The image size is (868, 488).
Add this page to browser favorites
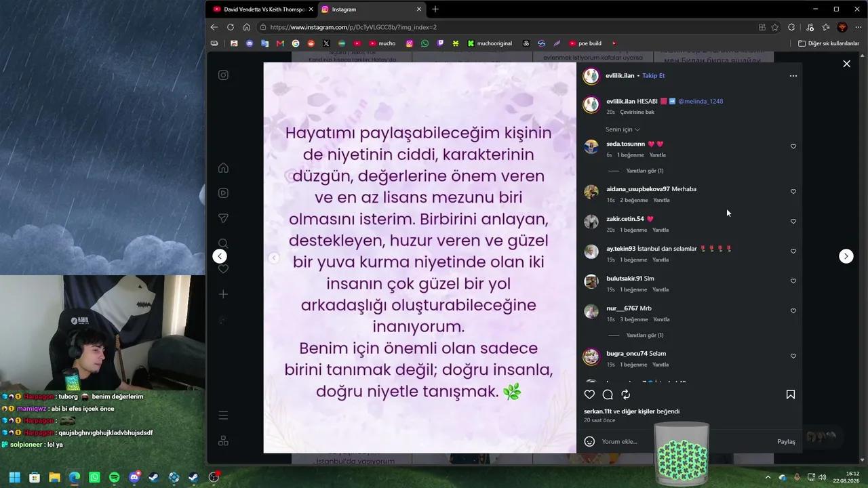pos(775,27)
